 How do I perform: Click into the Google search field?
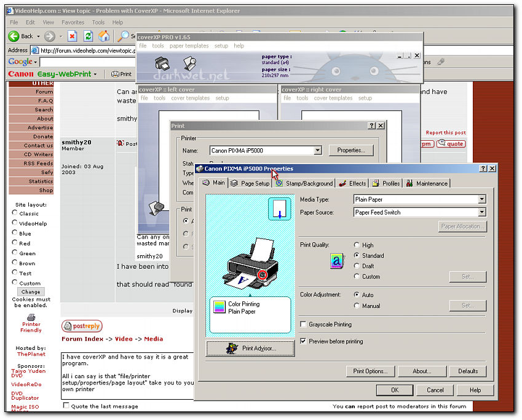(x=87, y=62)
